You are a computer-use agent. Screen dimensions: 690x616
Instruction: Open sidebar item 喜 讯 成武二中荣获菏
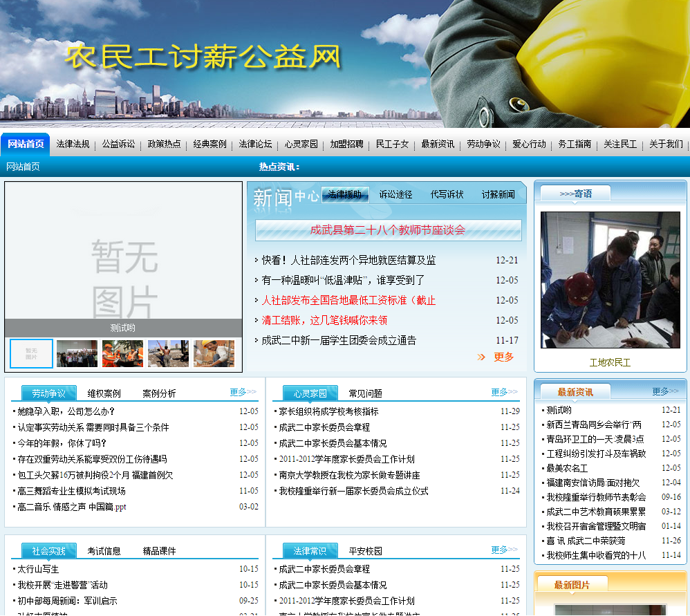click(586, 541)
